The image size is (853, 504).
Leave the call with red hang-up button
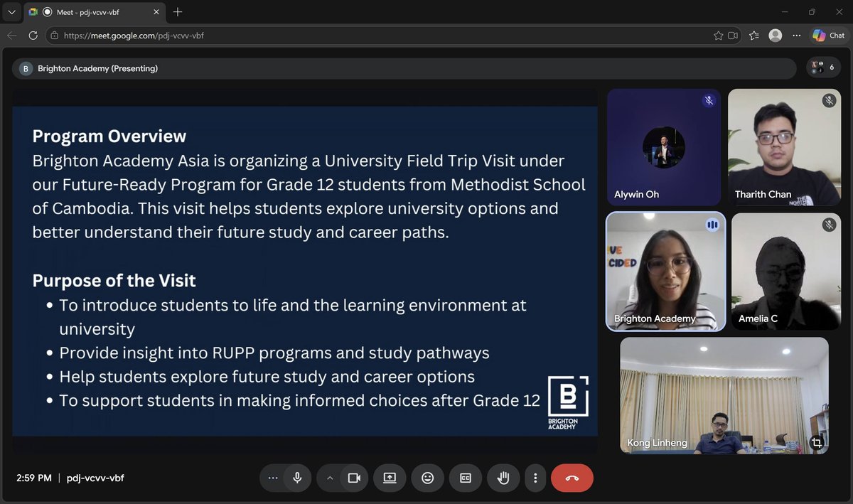[x=572, y=478]
